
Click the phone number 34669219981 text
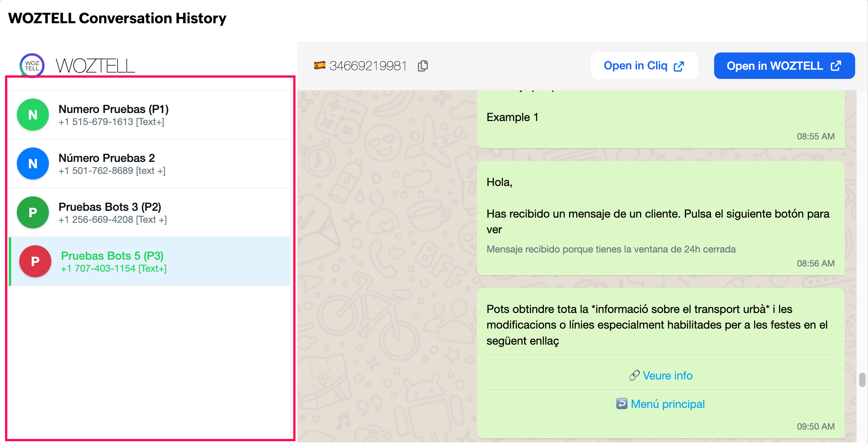(x=368, y=66)
